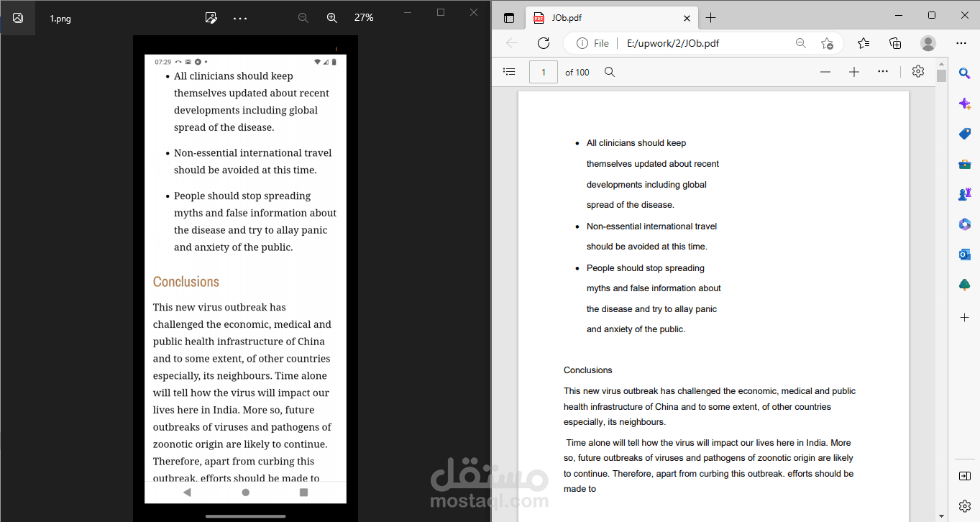Screen dimensions: 980x522
Task: Open the Favorites list in Edge
Action: (x=864, y=43)
